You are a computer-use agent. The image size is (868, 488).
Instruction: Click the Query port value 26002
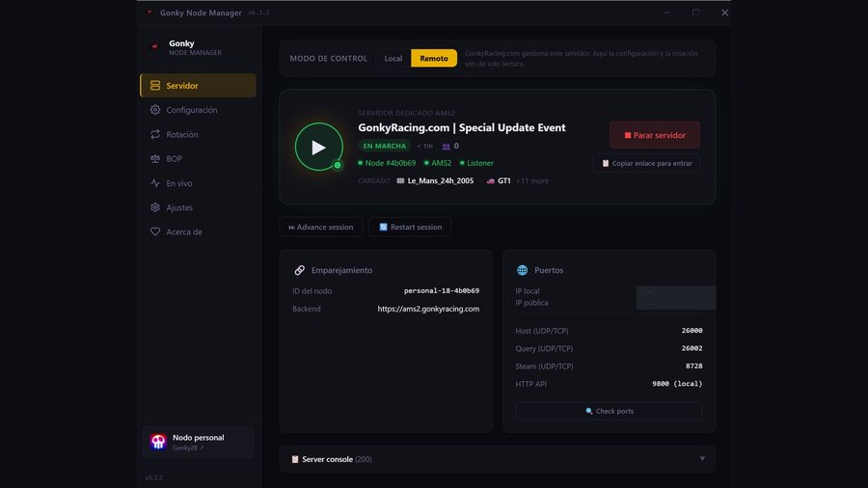tap(692, 348)
